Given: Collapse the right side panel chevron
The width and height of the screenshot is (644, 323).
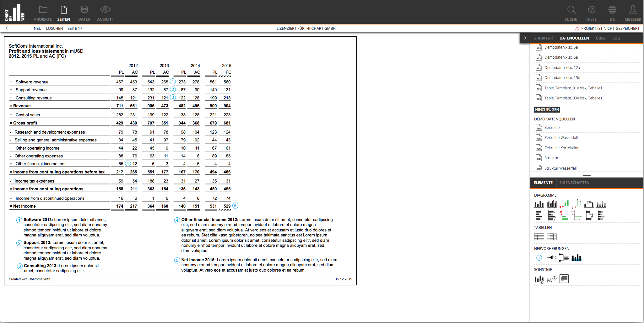Looking at the screenshot, I should tap(525, 38).
